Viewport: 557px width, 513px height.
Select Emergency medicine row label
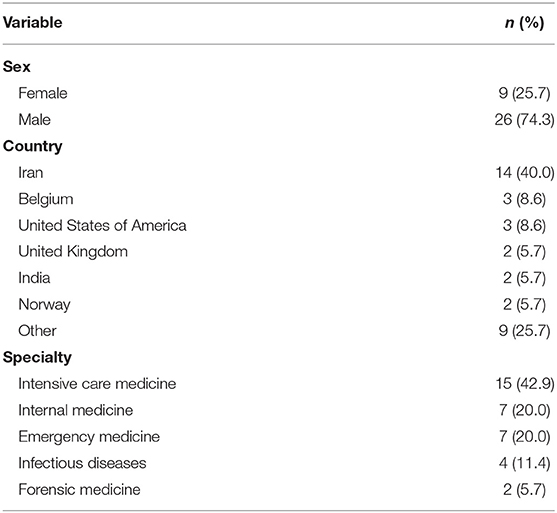point(89,437)
